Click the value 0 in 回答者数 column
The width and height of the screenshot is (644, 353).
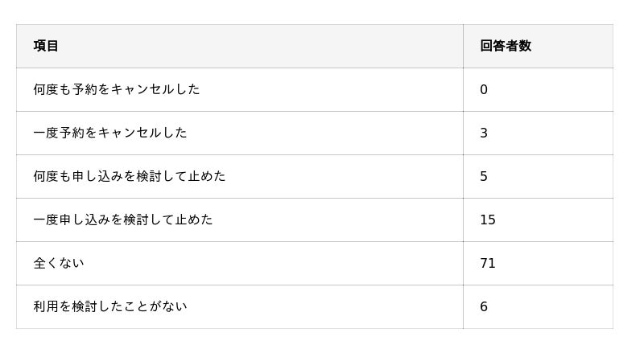coord(484,90)
